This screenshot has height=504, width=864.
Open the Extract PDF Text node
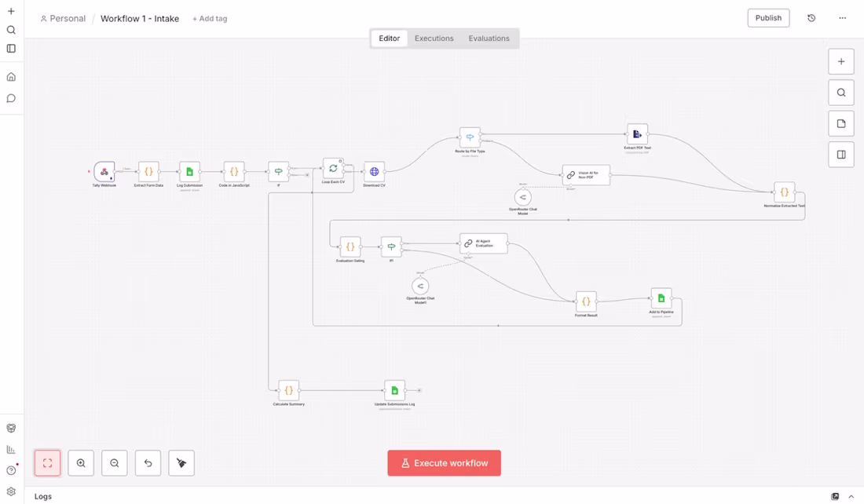point(637,133)
